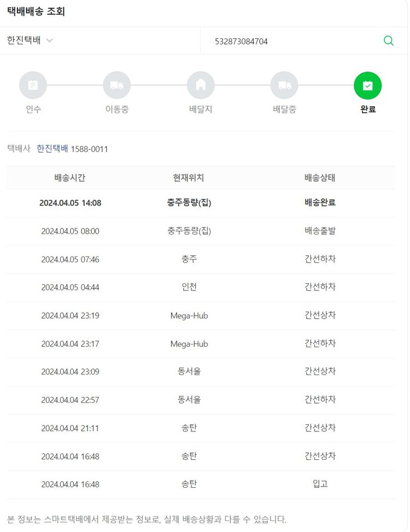The image size is (410, 532).
Task: Click the 인수 receipt step icon
Action: pos(33,85)
